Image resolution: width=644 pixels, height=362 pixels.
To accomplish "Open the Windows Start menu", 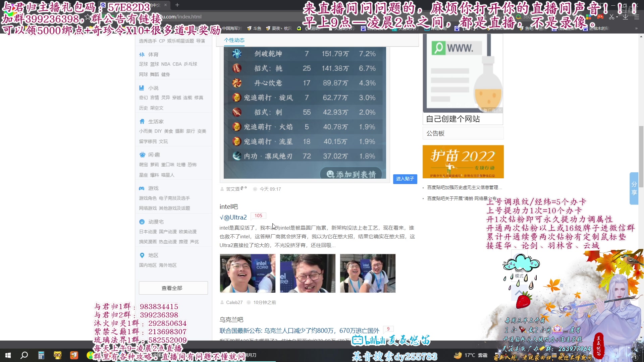I will 8,355.
